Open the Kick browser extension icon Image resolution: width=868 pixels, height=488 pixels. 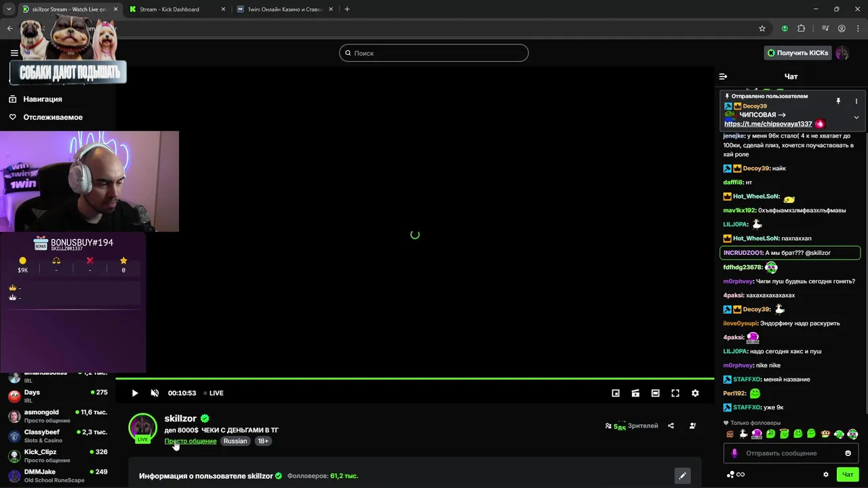click(x=785, y=28)
